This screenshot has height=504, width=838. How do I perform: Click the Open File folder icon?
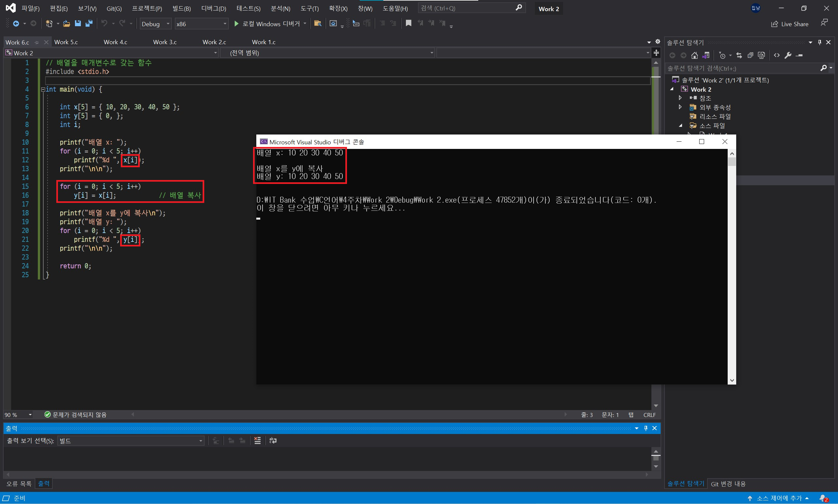pyautogui.click(x=66, y=24)
